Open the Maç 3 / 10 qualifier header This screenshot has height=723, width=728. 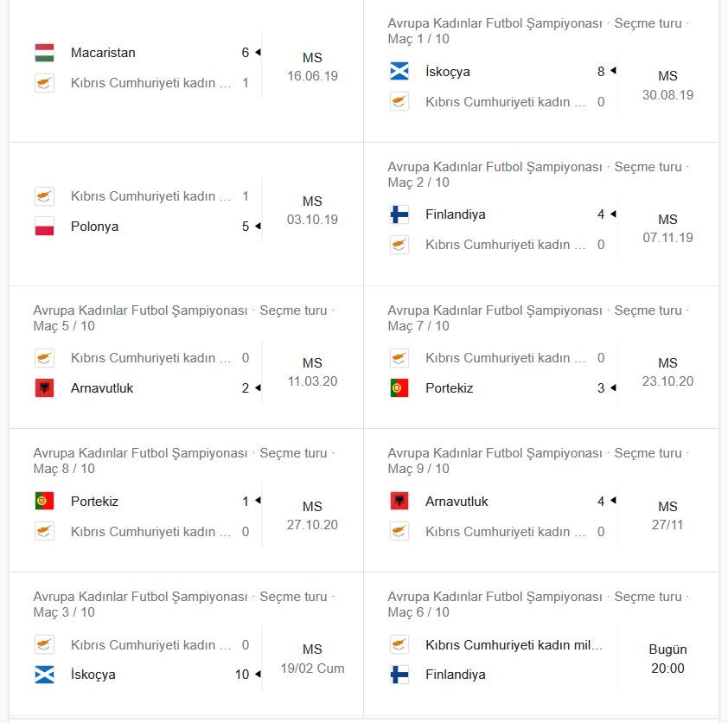point(184,605)
